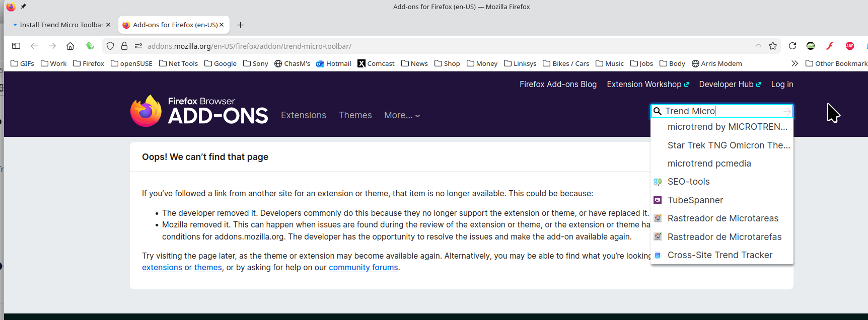Open the GIFs bookmark folder

[x=23, y=63]
